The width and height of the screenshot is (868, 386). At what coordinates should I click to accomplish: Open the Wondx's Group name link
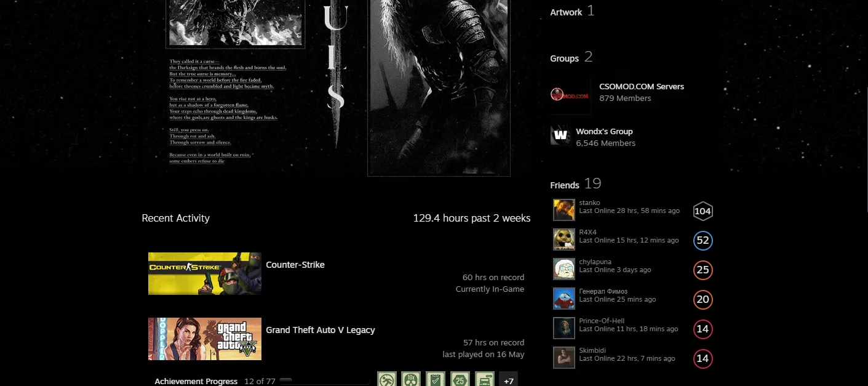point(604,132)
